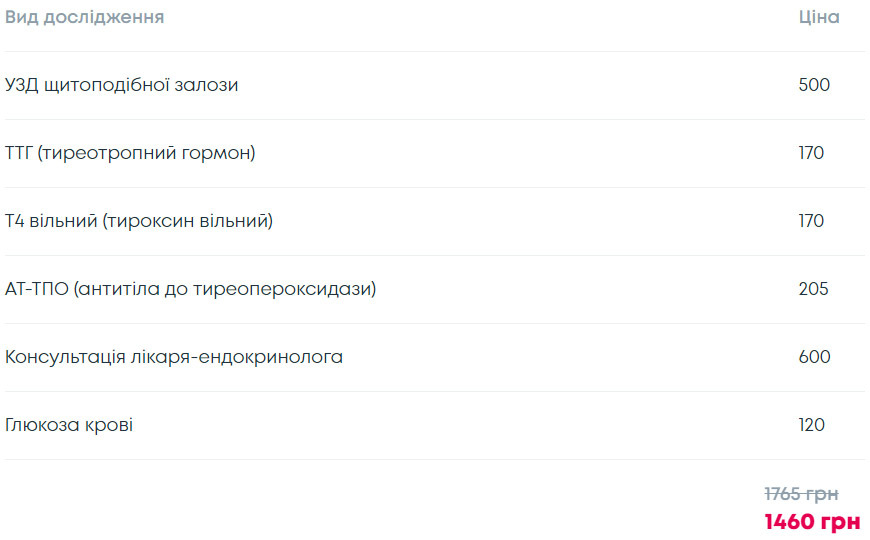Select 'ТТГ (тиреотропний гормон)' row text
Screen dimensions: 870x540
(x=130, y=153)
